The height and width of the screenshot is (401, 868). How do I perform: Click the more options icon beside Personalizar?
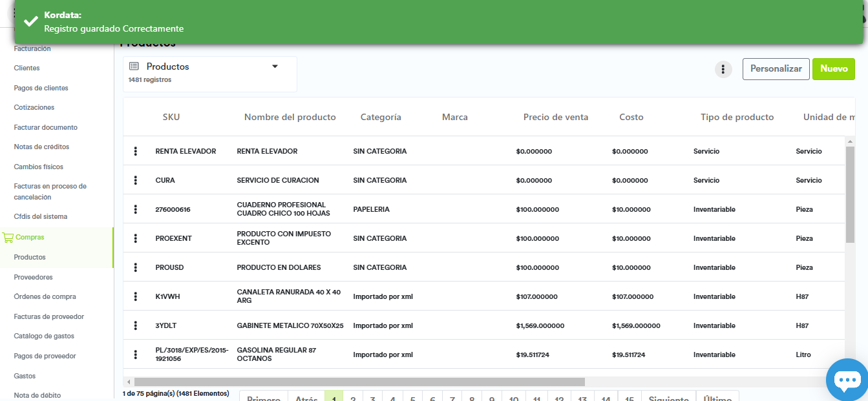click(723, 69)
